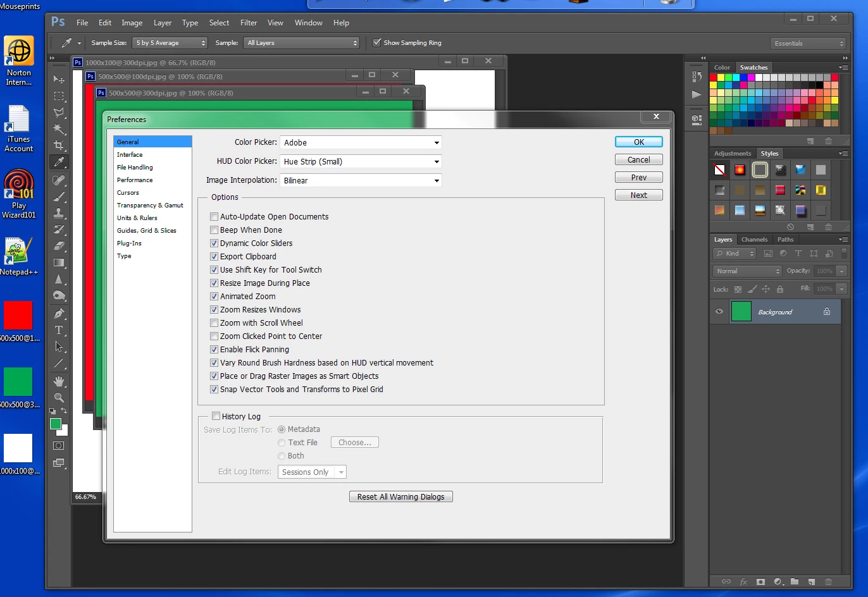Toggle Show Sampling Ring checkbox
Screen dimensions: 868x597
pos(377,43)
